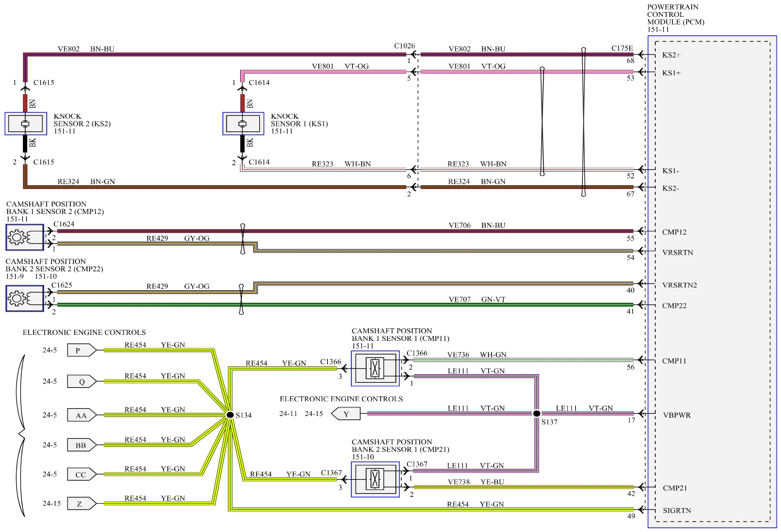Click the CMP11 camshaft sensor symbol
781x532 pixels.
(x=375, y=368)
